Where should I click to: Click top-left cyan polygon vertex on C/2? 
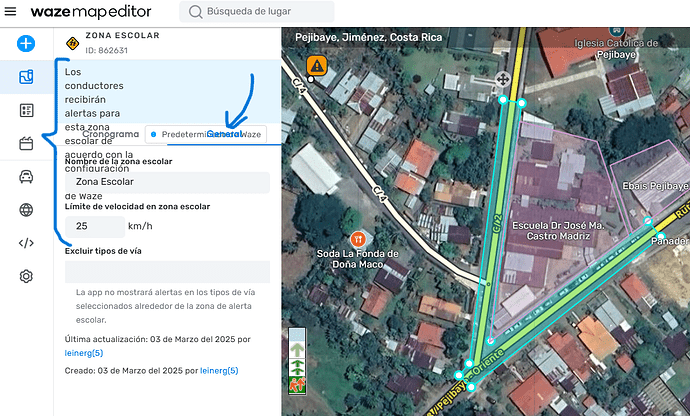(503, 100)
